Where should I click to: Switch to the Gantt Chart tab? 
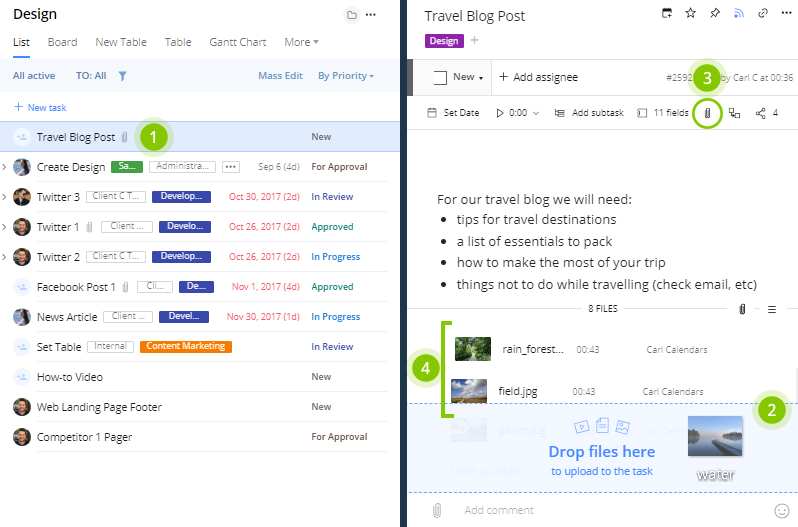pos(238,42)
